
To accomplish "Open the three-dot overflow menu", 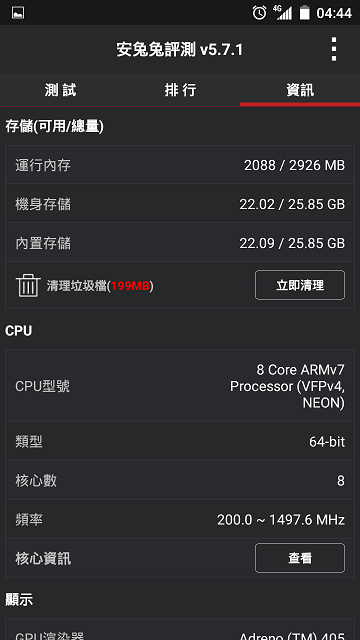I will coord(334,49).
